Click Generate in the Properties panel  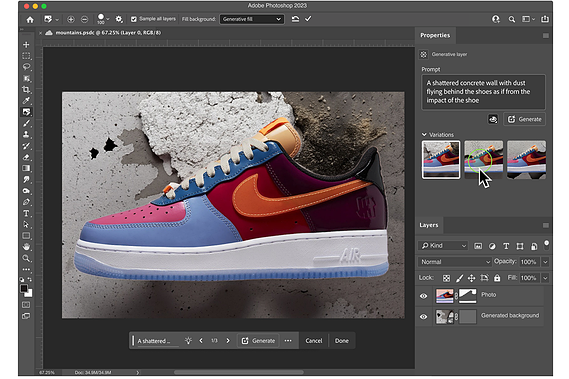(x=524, y=119)
